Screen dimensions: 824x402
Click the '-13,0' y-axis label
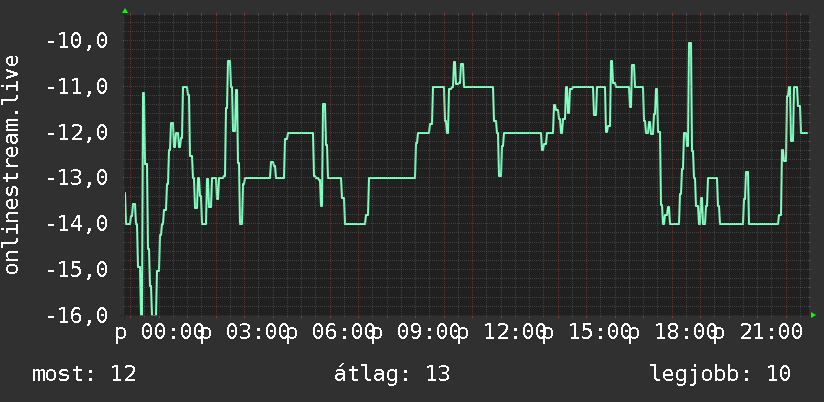pyautogui.click(x=77, y=178)
